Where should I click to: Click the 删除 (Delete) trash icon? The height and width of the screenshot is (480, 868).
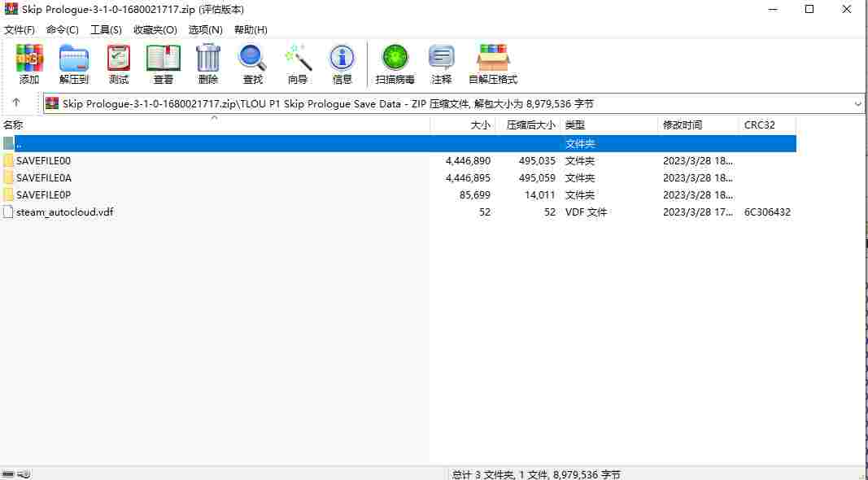pos(208,58)
